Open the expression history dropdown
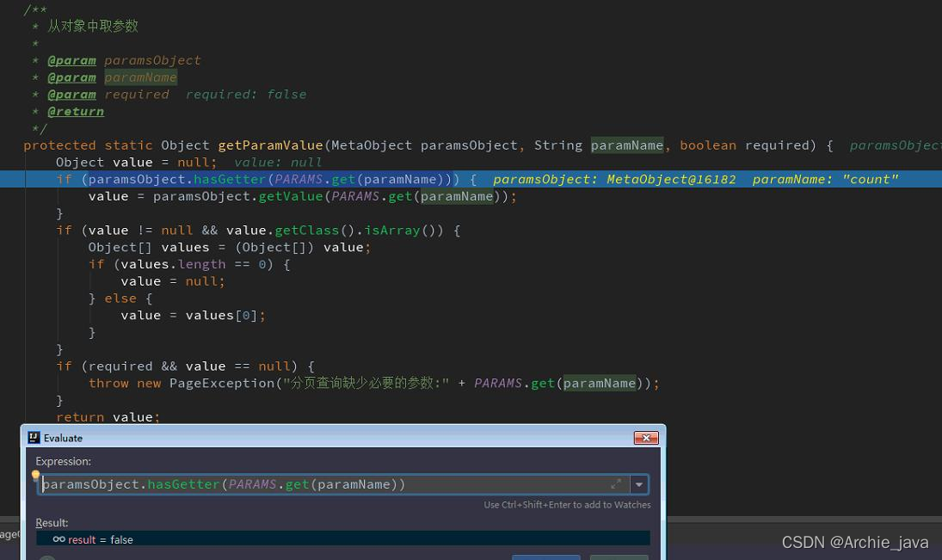Viewport: 942px width, 560px height. pyautogui.click(x=639, y=484)
